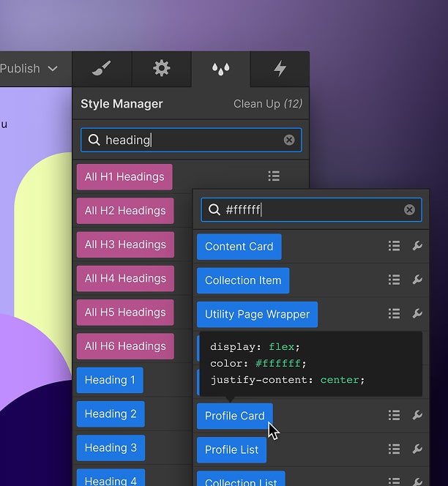Select the All H2 Headings tag
The image size is (448, 486).
click(x=125, y=211)
